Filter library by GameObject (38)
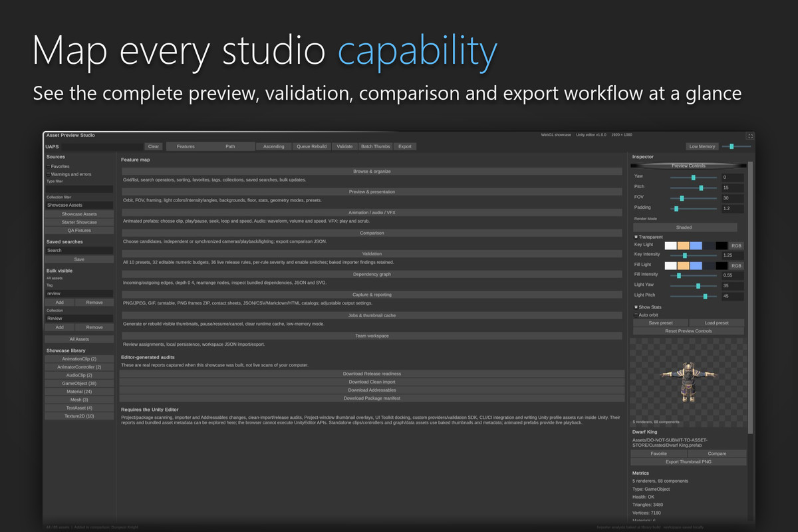 click(79, 384)
